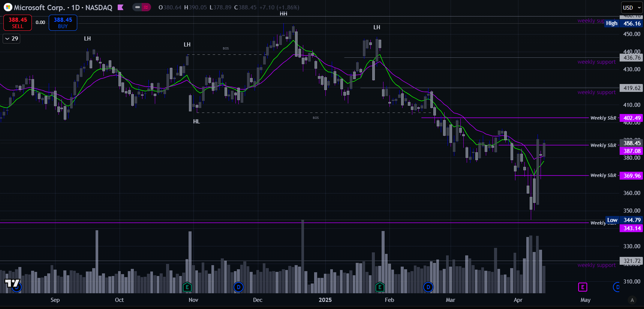Click the 330.00 tick on the price axis
This screenshot has width=644, height=309.
click(632, 246)
